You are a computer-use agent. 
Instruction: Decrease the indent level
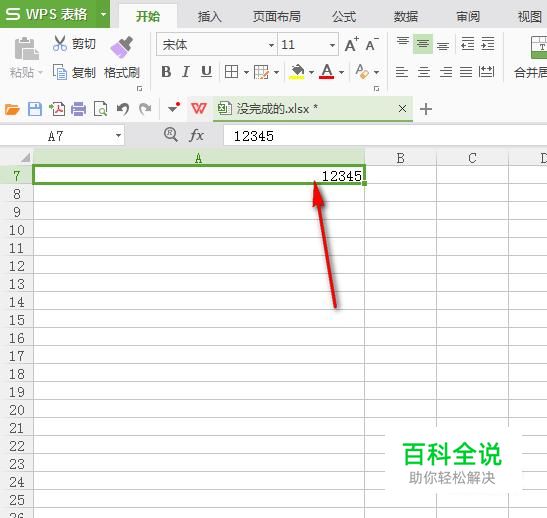pyautogui.click(x=467, y=44)
